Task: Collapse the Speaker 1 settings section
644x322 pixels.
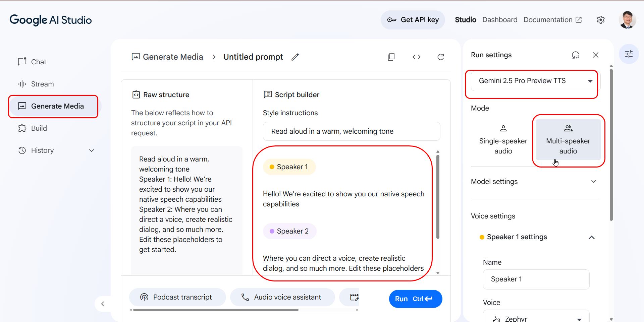Action: pyautogui.click(x=592, y=237)
